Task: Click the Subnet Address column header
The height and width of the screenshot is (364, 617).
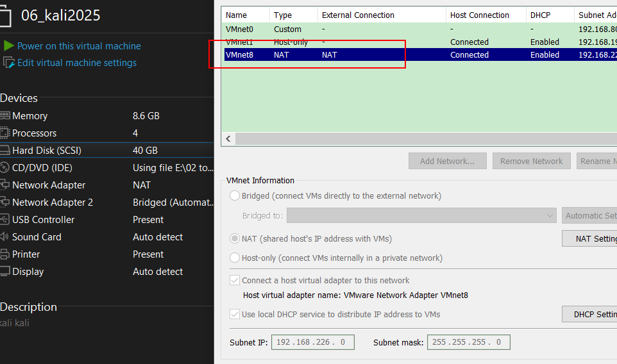Action: tap(596, 15)
